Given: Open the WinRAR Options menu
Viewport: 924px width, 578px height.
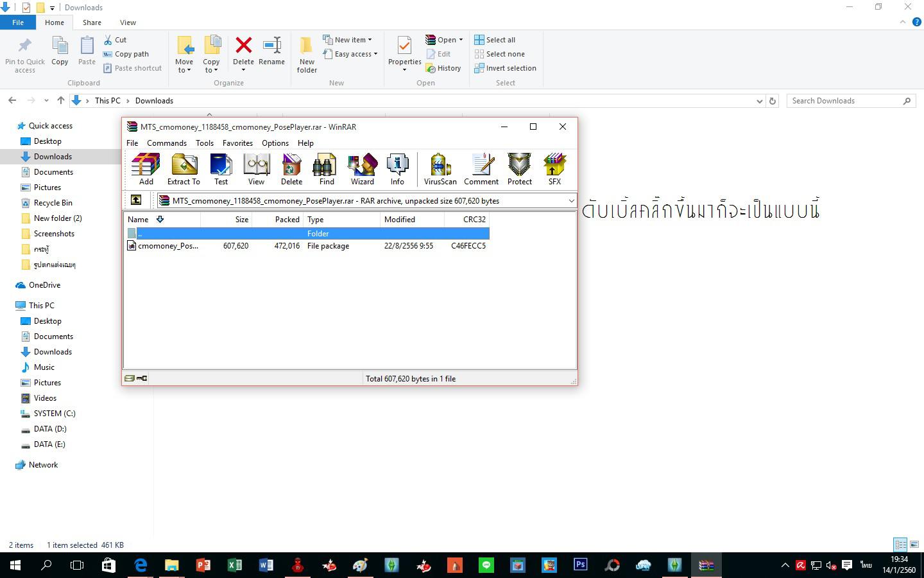Looking at the screenshot, I should click(275, 143).
